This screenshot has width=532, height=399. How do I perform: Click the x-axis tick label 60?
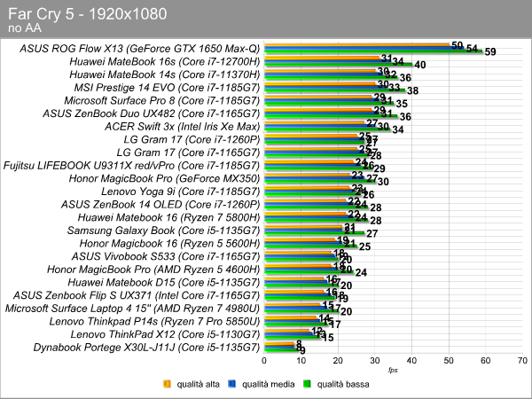tap(486, 361)
